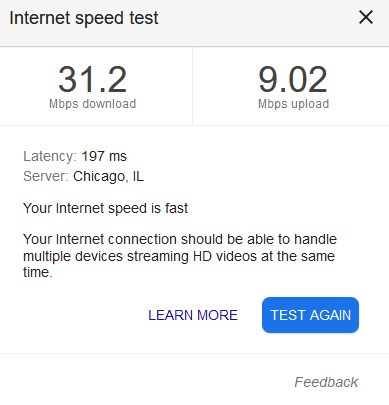Screen dimensions: 389x405
Task: Select the 9.02 upload speed number
Action: 293,80
